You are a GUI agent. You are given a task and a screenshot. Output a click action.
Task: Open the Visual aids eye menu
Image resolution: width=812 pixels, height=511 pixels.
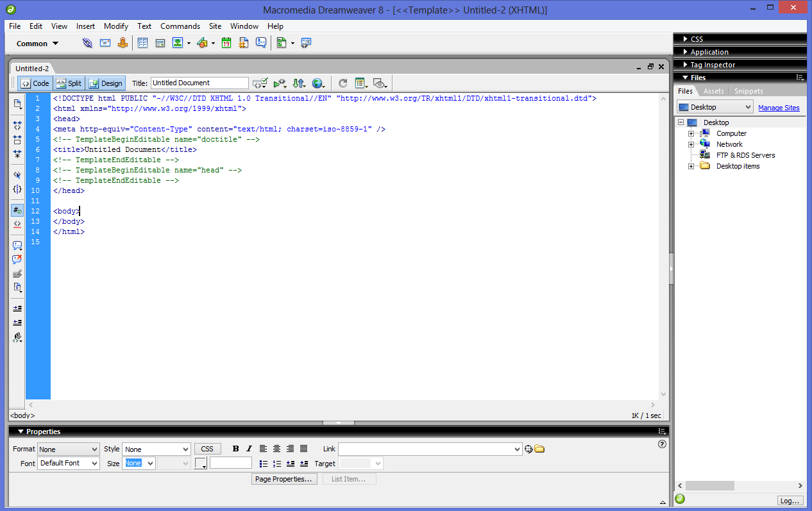click(380, 83)
